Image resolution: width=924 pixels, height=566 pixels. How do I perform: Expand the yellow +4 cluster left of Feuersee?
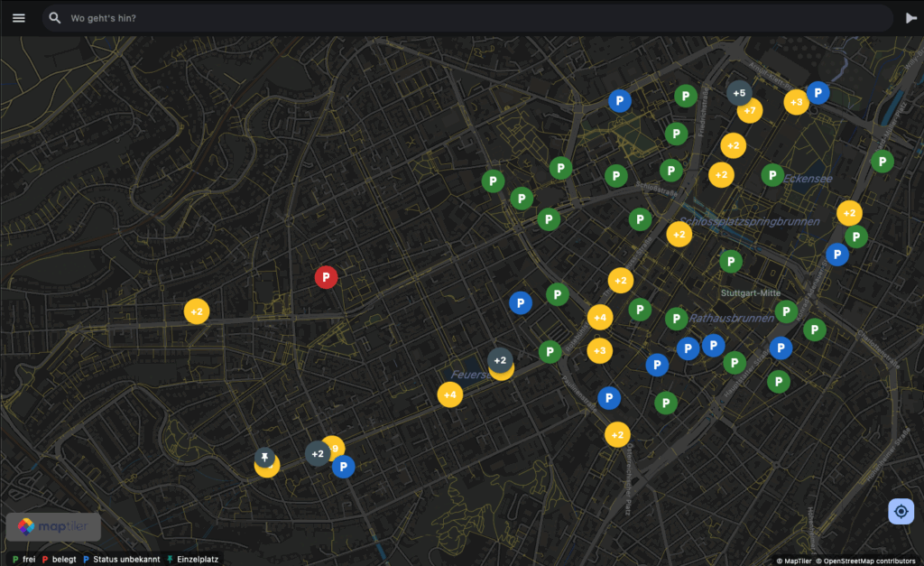450,394
